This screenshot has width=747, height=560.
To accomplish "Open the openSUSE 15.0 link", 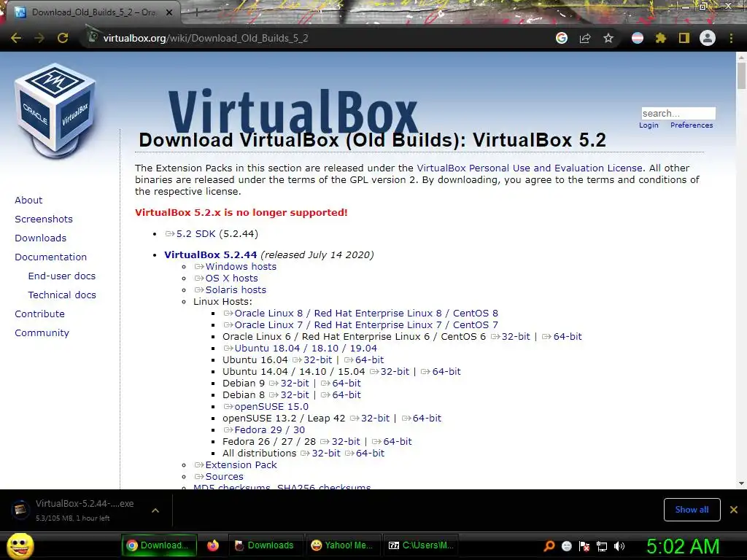I will (x=271, y=407).
